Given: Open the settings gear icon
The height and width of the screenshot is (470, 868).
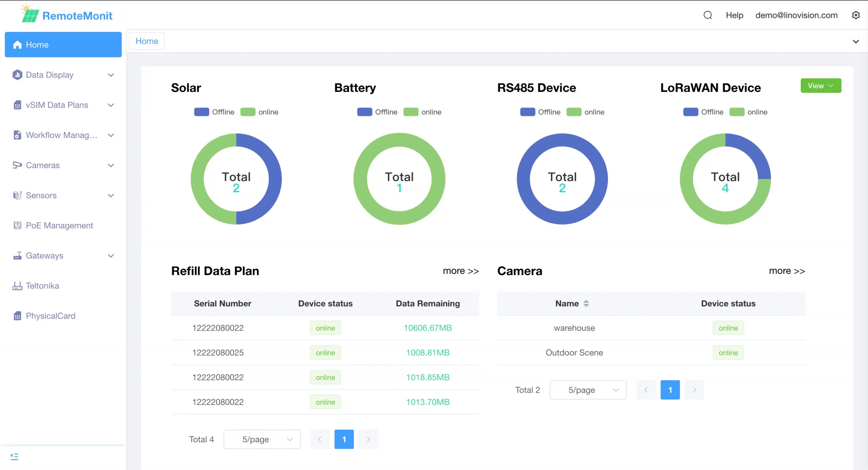Looking at the screenshot, I should pos(855,15).
